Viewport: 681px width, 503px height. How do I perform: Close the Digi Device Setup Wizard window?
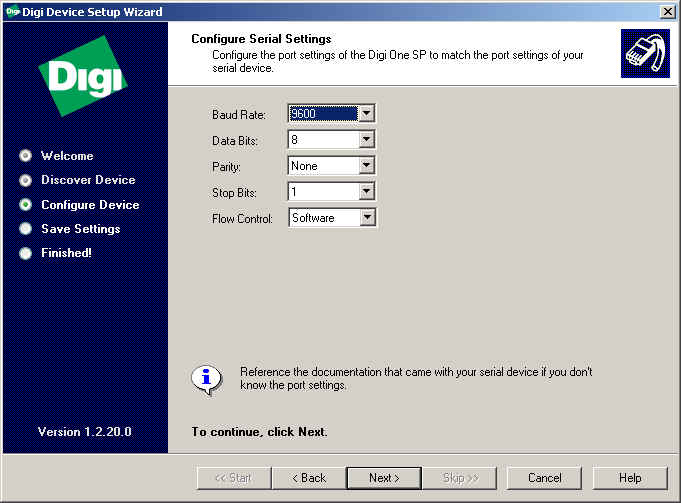pyautogui.click(x=667, y=10)
